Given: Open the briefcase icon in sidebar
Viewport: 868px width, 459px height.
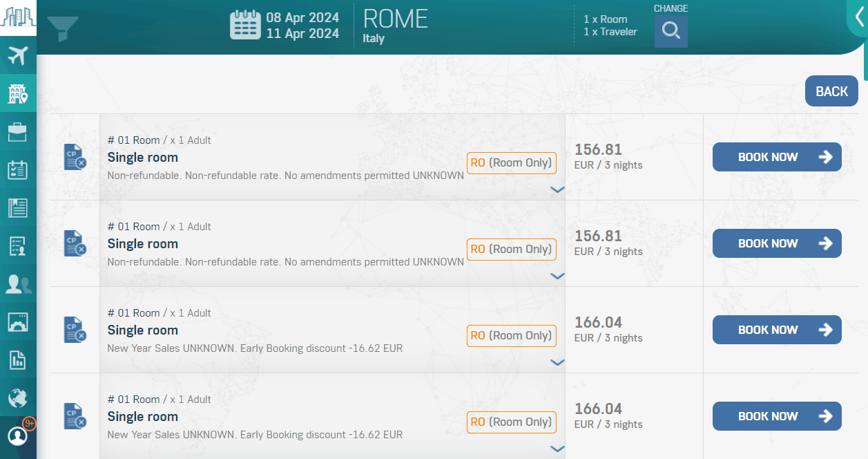Looking at the screenshot, I should 17,131.
